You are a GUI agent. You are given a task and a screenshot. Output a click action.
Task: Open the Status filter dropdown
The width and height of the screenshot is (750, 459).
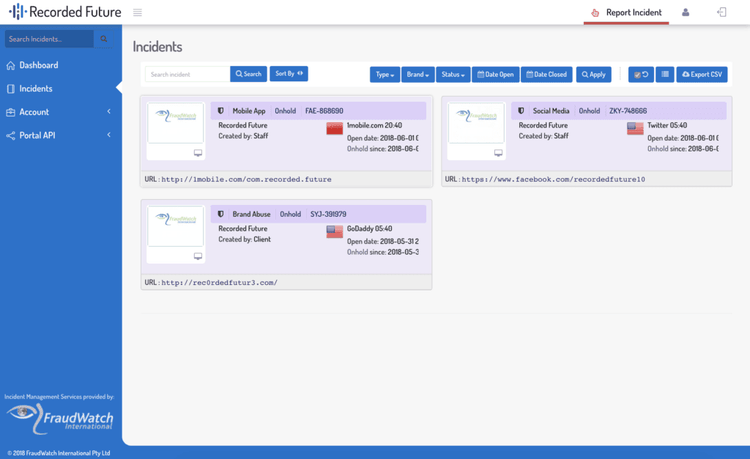click(452, 74)
